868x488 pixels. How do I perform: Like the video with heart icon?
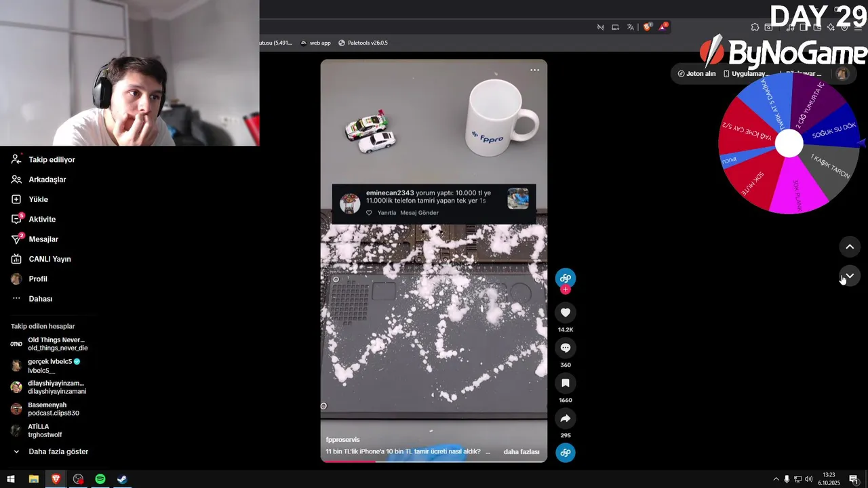click(x=566, y=312)
